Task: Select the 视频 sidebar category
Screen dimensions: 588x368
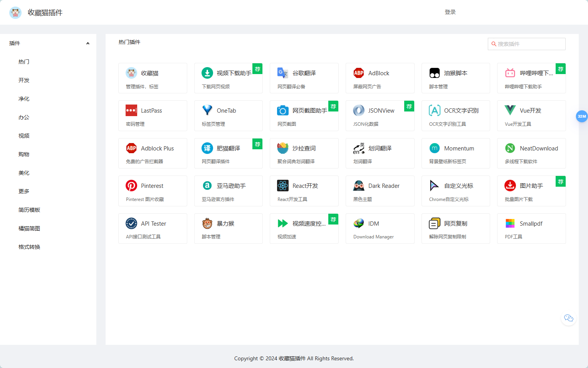Action: pyautogui.click(x=24, y=136)
